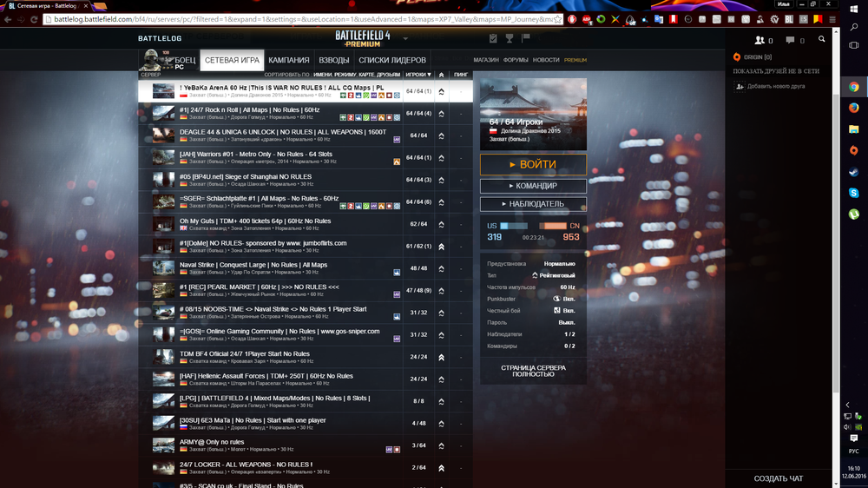Screen dimensions: 868x488
Task: Click ПОКАЗАТЬ ДРУЗЕЙ НЕ В СЕТИ
Action: (776, 71)
